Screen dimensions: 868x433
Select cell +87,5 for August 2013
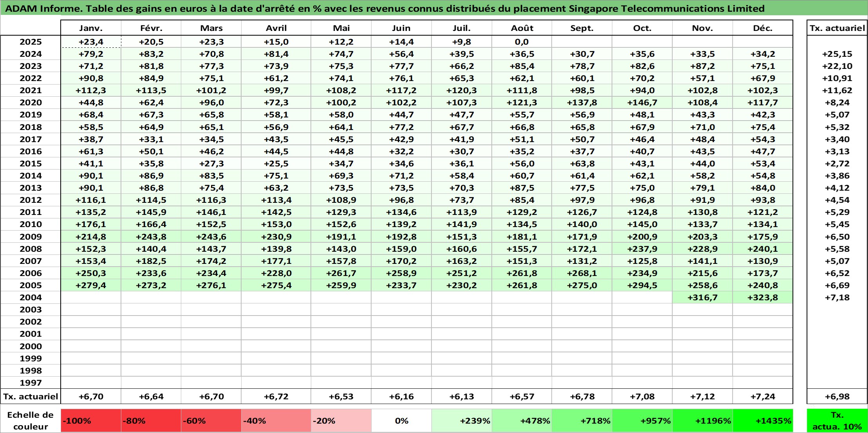point(522,188)
